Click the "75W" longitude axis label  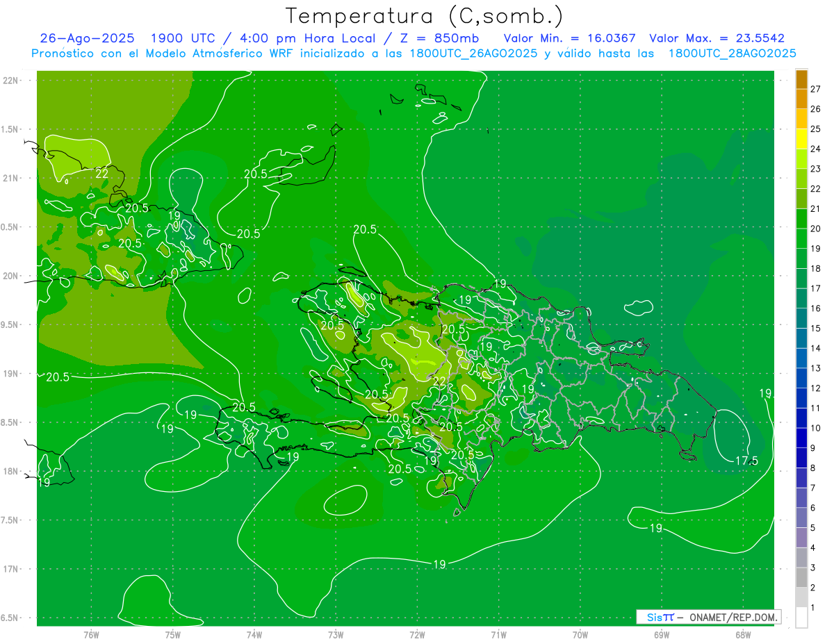pos(172,635)
